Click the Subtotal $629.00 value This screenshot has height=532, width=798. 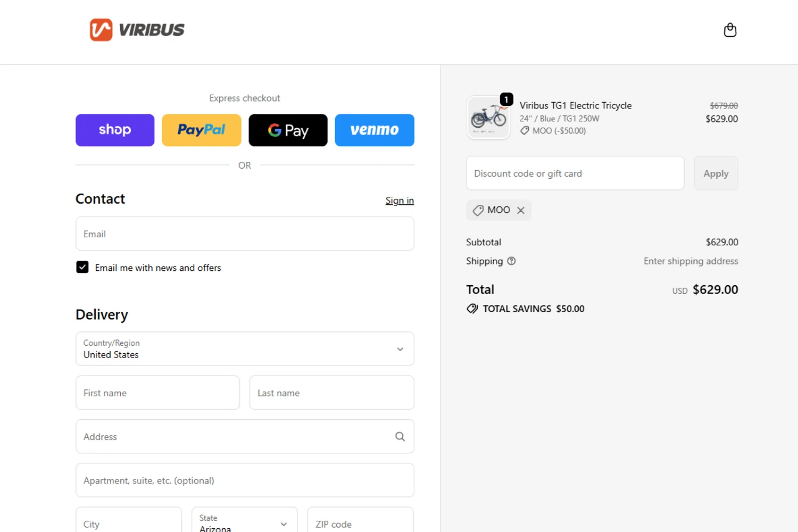point(722,242)
